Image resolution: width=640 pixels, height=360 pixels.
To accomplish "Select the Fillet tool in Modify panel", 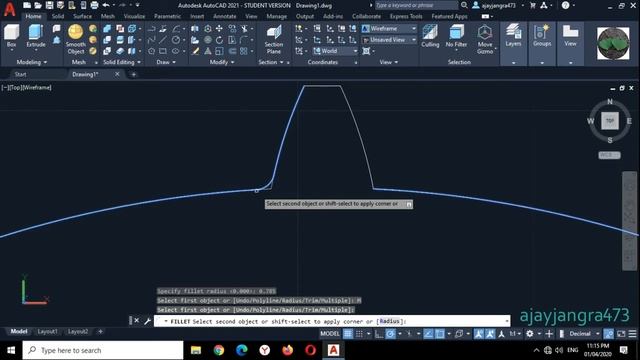I will (x=244, y=40).
